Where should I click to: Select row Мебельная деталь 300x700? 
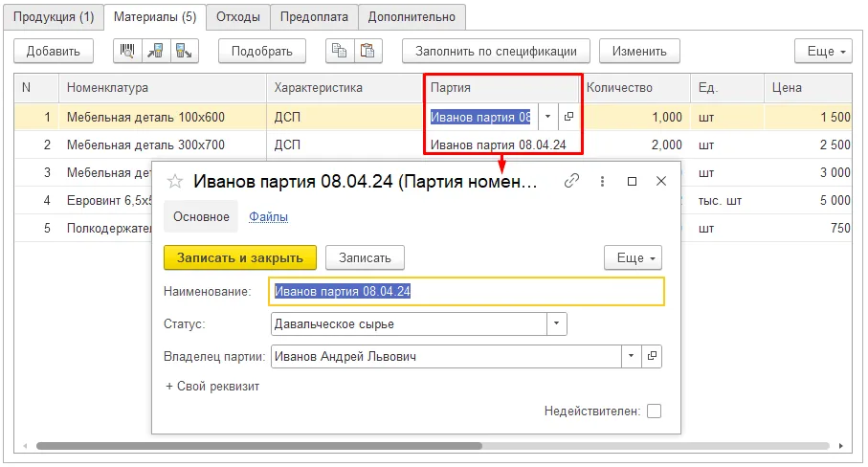[x=145, y=145]
